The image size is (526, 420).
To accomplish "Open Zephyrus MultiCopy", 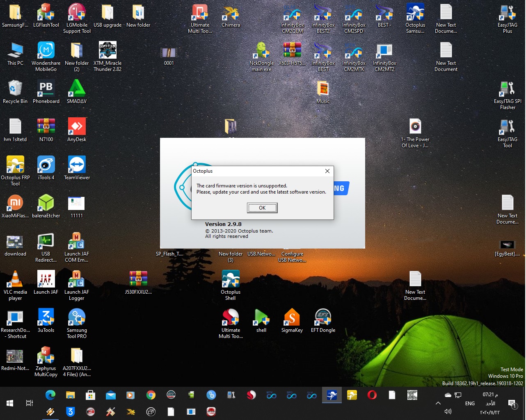I will point(46,362).
